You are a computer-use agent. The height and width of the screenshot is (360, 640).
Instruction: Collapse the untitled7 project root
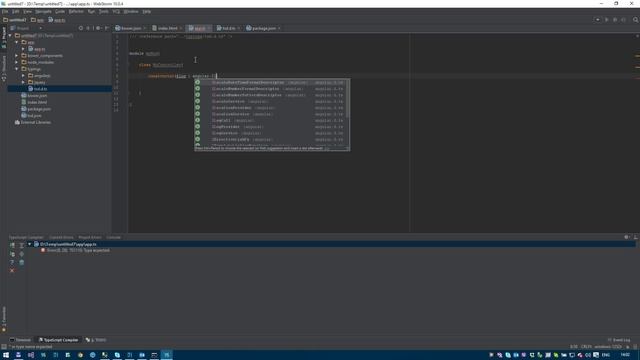point(10,36)
